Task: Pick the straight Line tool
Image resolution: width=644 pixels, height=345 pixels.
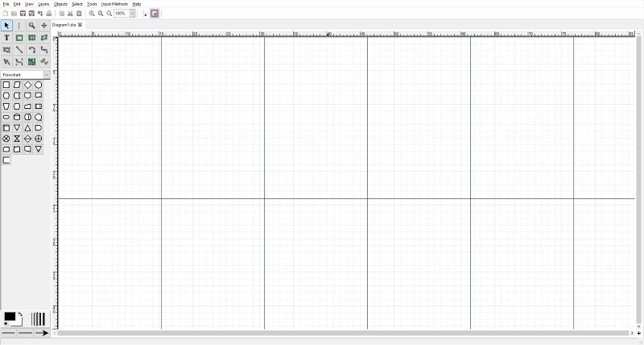Action: [19, 50]
